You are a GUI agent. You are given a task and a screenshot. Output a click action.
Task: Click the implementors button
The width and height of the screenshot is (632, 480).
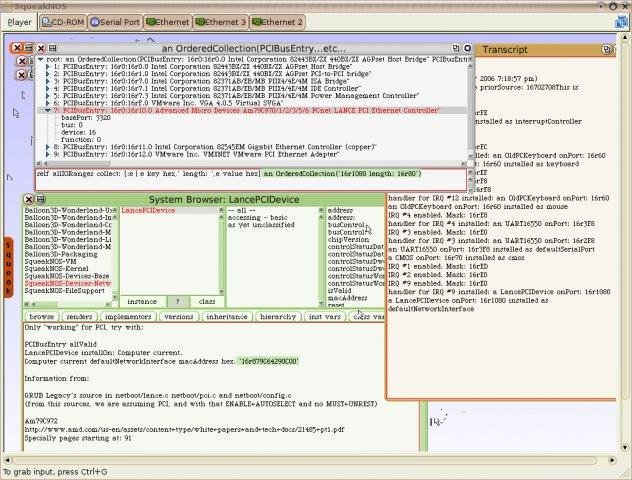click(x=128, y=317)
